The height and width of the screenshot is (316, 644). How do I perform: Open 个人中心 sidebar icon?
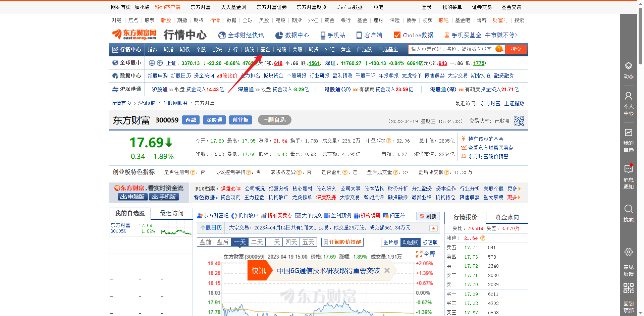(x=629, y=104)
